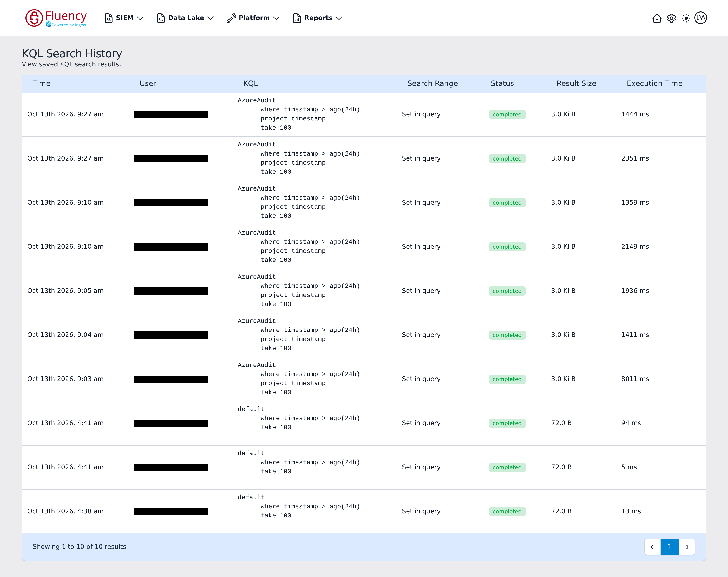Viewport: 728px width, 577px height.
Task: Open the settings gear icon
Action: [x=671, y=18]
